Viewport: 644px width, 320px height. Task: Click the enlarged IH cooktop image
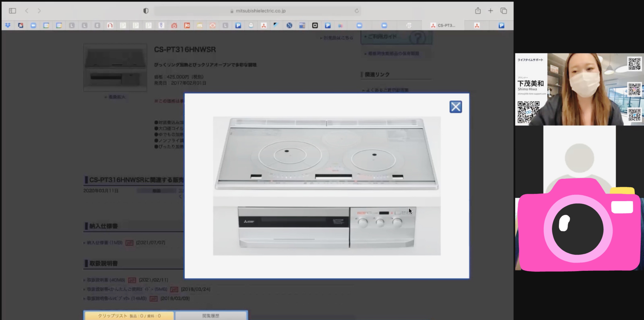pos(327,186)
